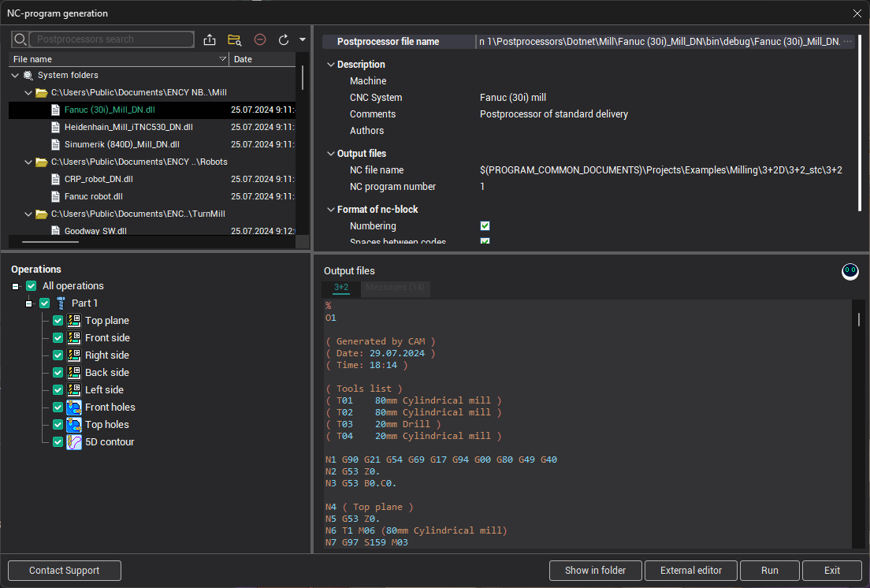Click the red remove postprocessor icon
The height and width of the screenshot is (588, 870).
pos(260,39)
